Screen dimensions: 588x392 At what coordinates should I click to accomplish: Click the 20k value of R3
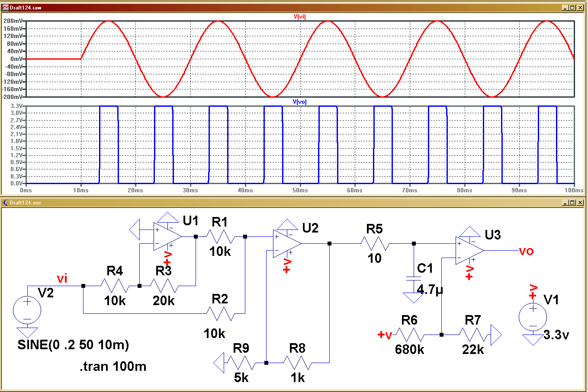click(x=164, y=300)
